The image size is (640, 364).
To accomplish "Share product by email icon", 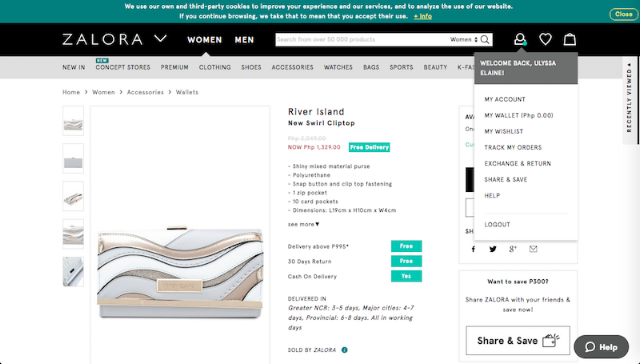I will coord(533,249).
